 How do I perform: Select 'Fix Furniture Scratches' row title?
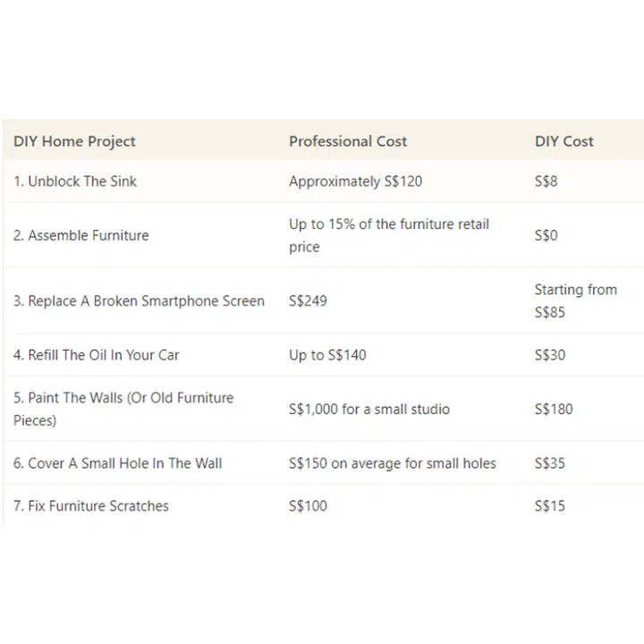(90, 506)
